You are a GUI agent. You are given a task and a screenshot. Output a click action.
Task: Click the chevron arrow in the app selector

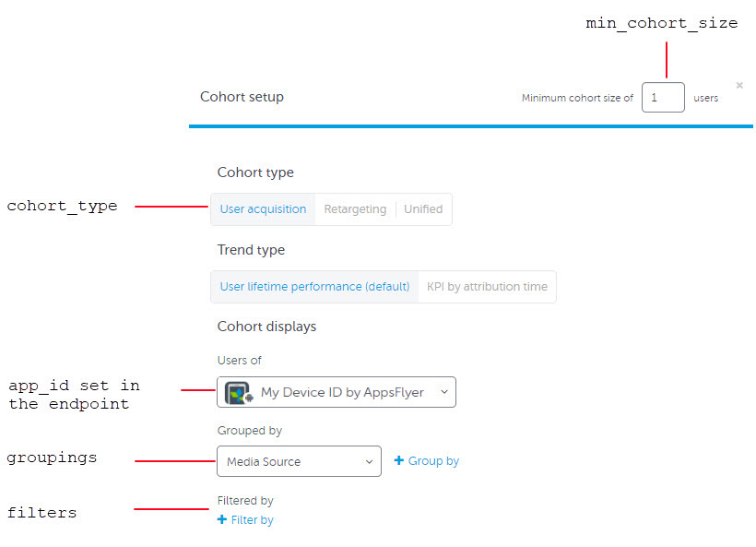point(443,392)
